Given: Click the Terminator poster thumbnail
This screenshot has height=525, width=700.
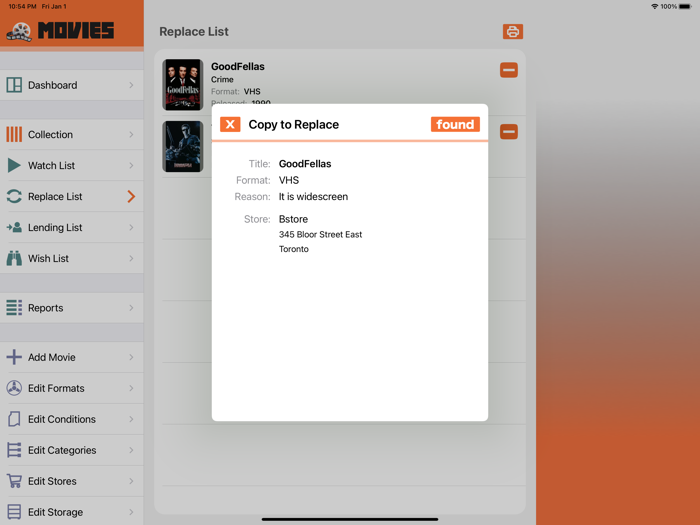Looking at the screenshot, I should tap(183, 146).
